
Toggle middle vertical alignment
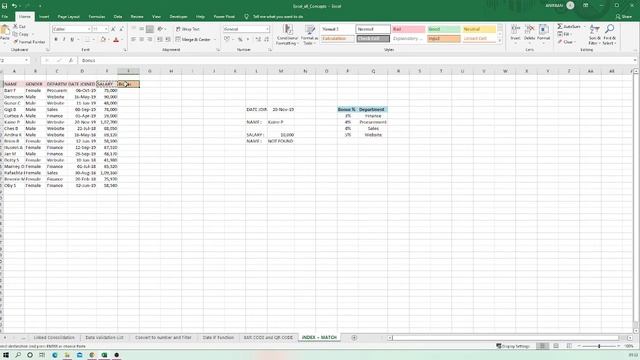(x=142, y=29)
